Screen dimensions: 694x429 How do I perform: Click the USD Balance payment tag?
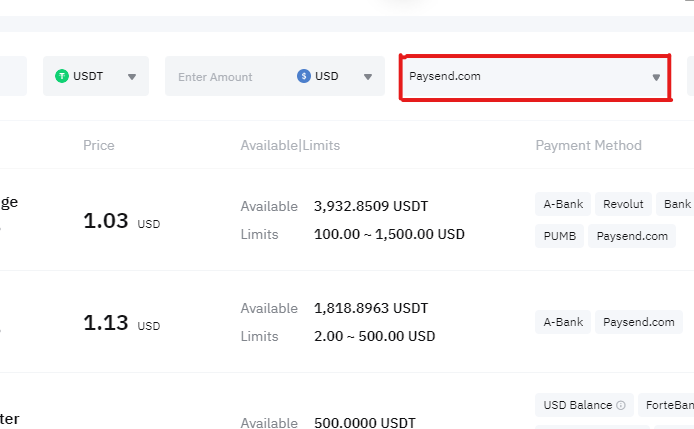click(584, 405)
